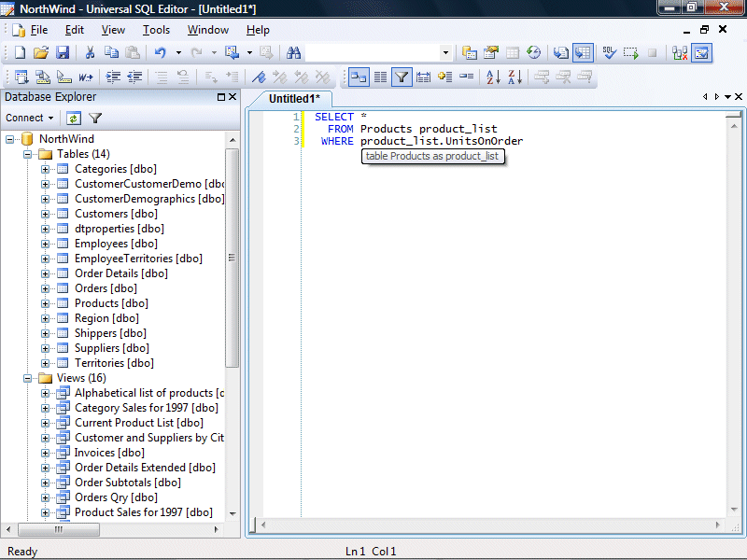Click disconnect database icon with red X
The height and width of the screenshot is (560, 747).
(680, 52)
